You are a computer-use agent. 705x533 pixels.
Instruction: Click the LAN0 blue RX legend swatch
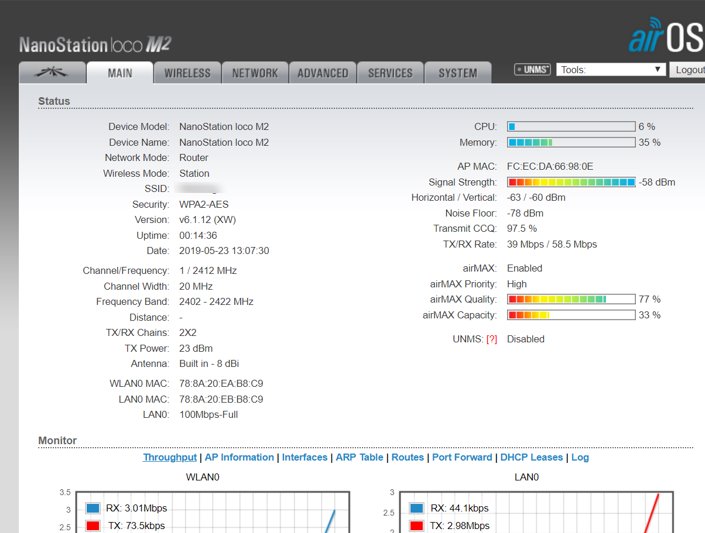tap(416, 508)
